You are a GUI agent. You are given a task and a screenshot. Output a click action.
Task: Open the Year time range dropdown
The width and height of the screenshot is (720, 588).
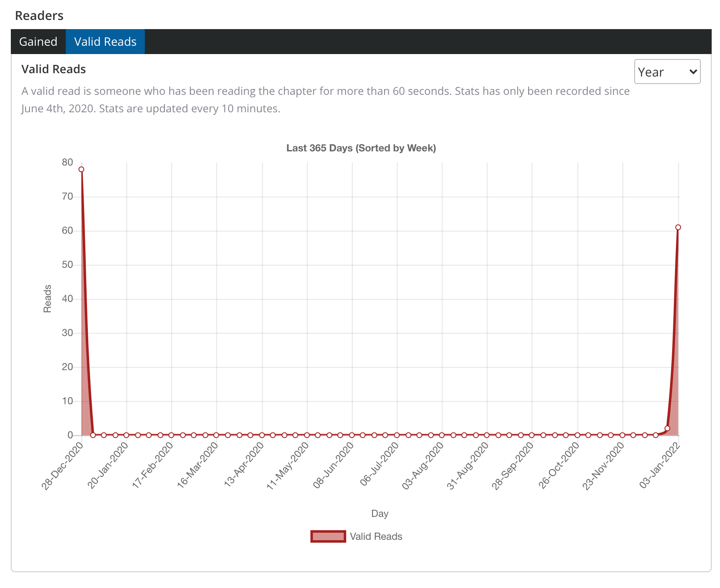(x=667, y=72)
